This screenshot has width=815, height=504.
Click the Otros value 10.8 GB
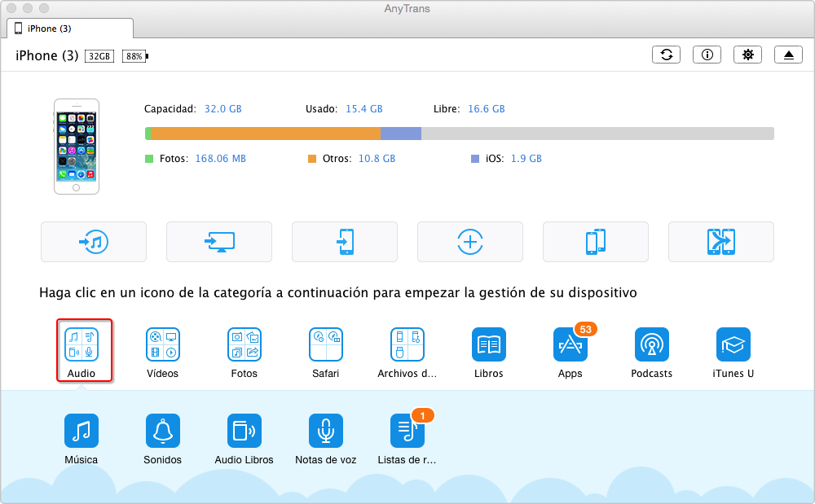(x=377, y=159)
